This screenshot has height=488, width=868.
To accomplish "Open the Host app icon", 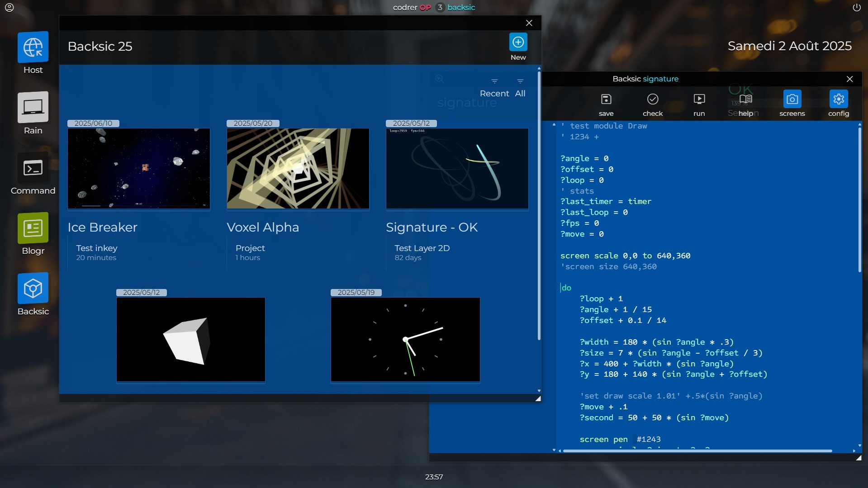I will pos(33,47).
